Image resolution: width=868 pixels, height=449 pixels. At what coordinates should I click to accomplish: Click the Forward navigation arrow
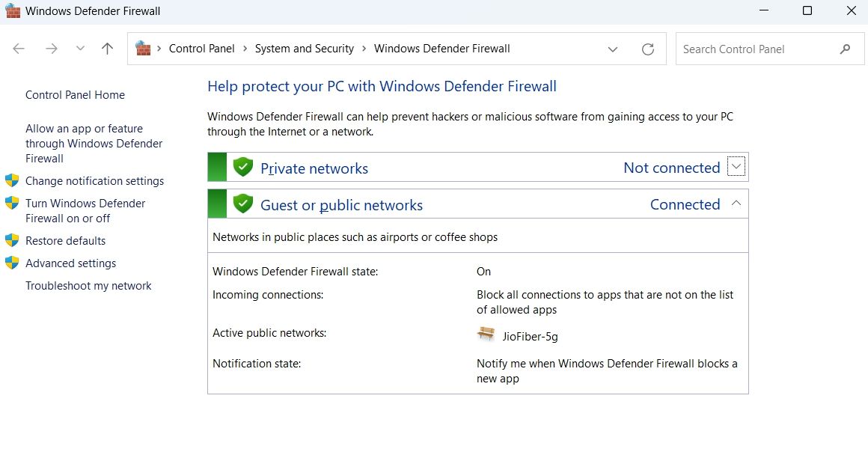(51, 49)
